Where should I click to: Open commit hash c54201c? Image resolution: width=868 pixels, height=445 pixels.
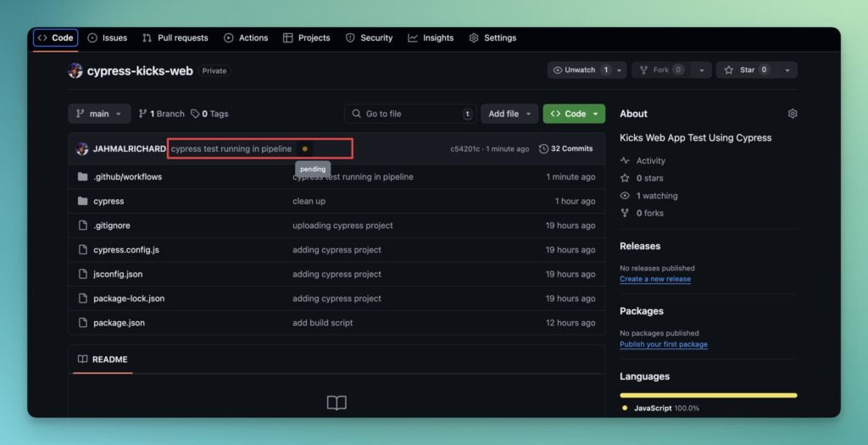pyautogui.click(x=465, y=148)
